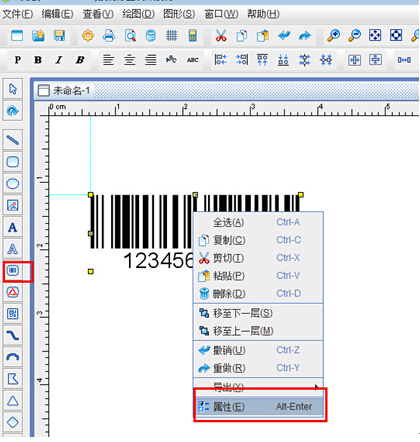Open the 窗口(W) menu
Image resolution: width=420 pixels, height=442 pixels.
(x=221, y=14)
